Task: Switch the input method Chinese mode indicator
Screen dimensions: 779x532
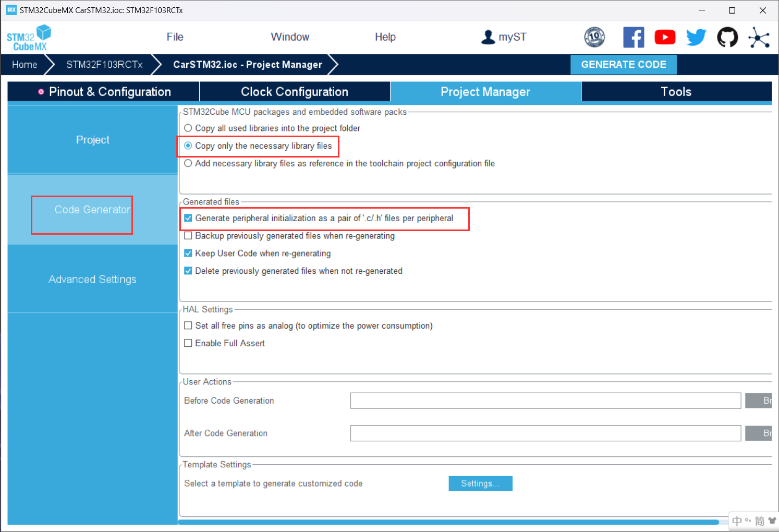Action: tap(737, 521)
